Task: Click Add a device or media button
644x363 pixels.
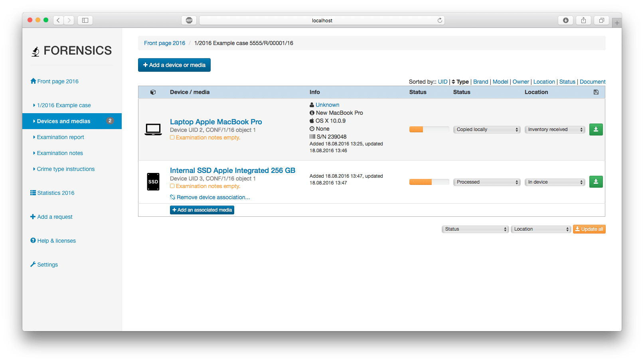Action: (x=174, y=65)
